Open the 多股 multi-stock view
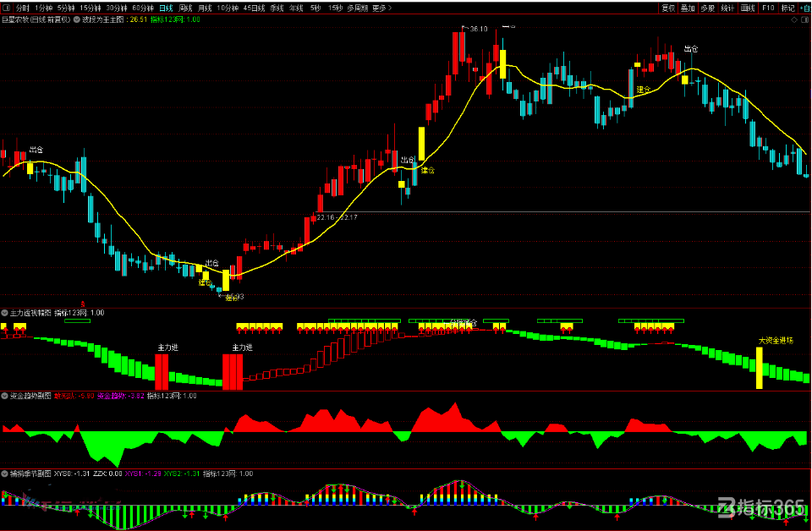The image size is (812, 531). 708,8
